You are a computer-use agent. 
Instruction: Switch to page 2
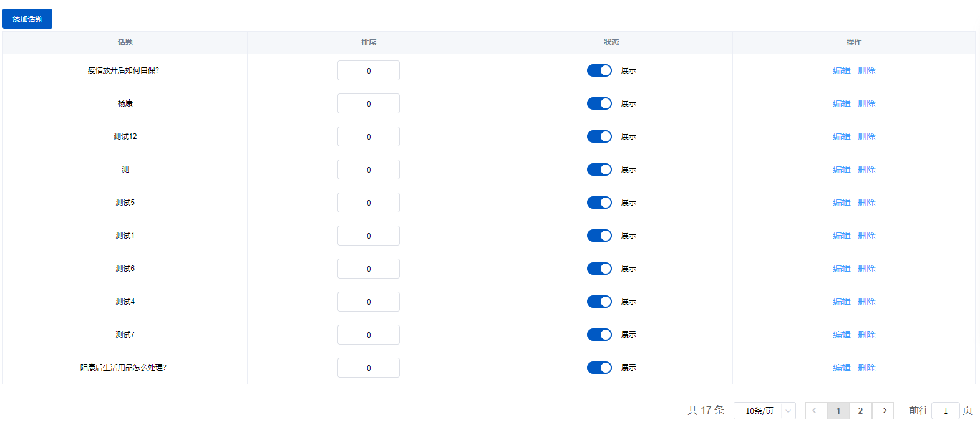(860, 411)
